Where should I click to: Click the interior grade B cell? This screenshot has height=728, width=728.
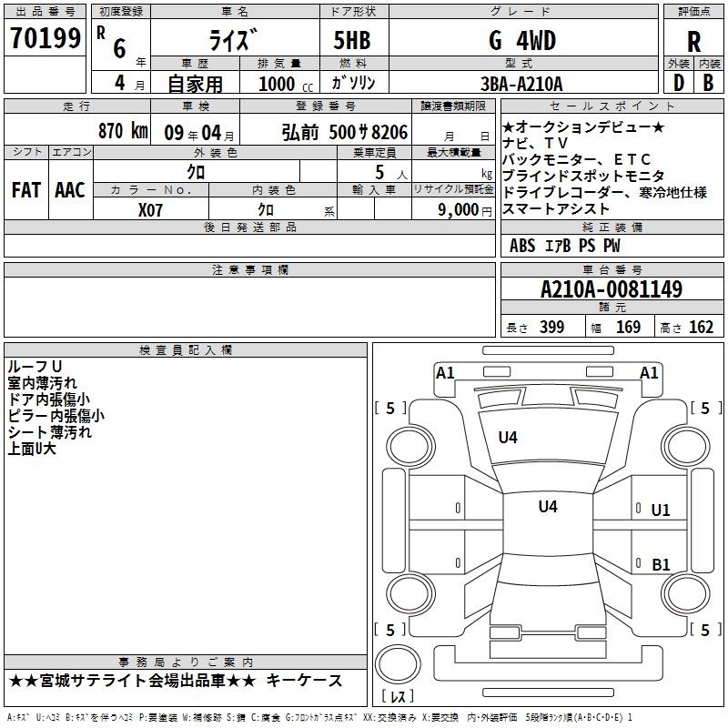click(x=709, y=82)
